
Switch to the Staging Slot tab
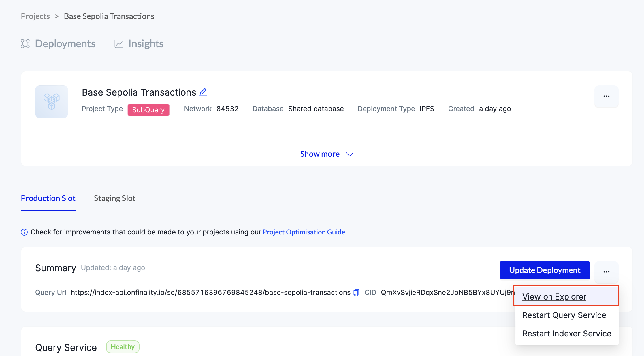(x=114, y=198)
